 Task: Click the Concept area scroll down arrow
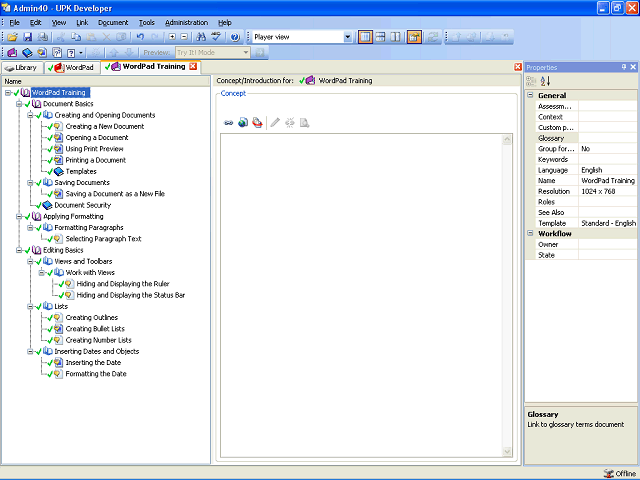point(507,451)
